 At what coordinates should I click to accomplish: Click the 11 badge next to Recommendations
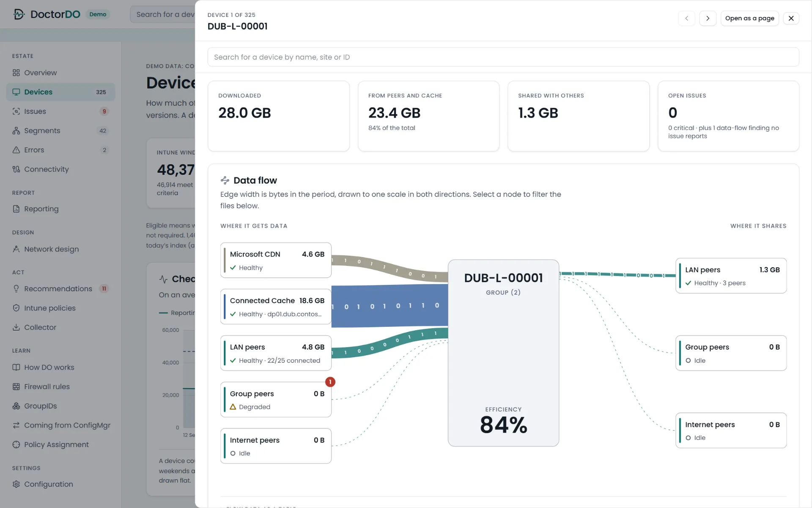[x=104, y=289]
